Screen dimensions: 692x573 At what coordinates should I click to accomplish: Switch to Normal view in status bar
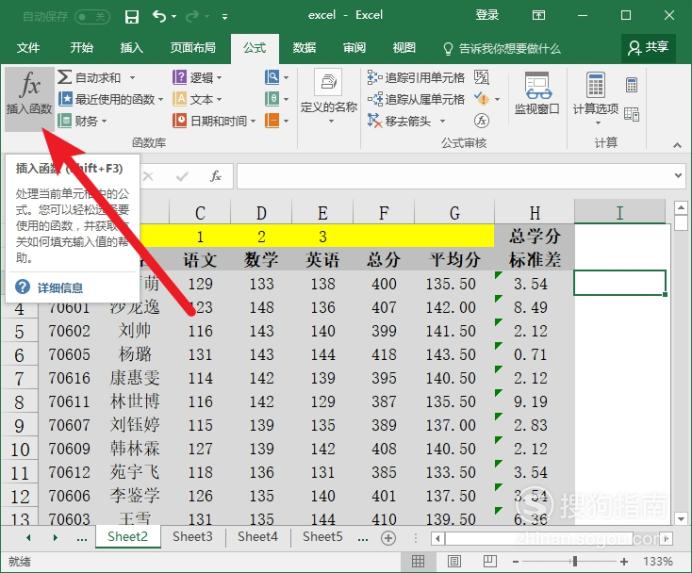point(418,561)
